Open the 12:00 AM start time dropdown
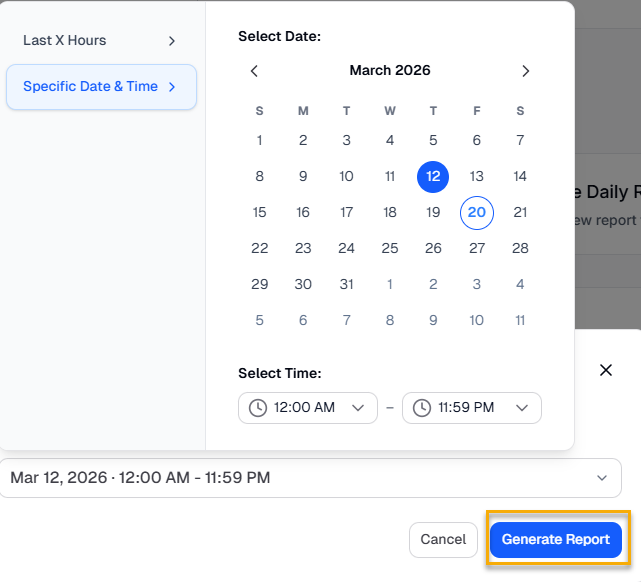Image resolution: width=641 pixels, height=582 pixels. click(x=308, y=408)
